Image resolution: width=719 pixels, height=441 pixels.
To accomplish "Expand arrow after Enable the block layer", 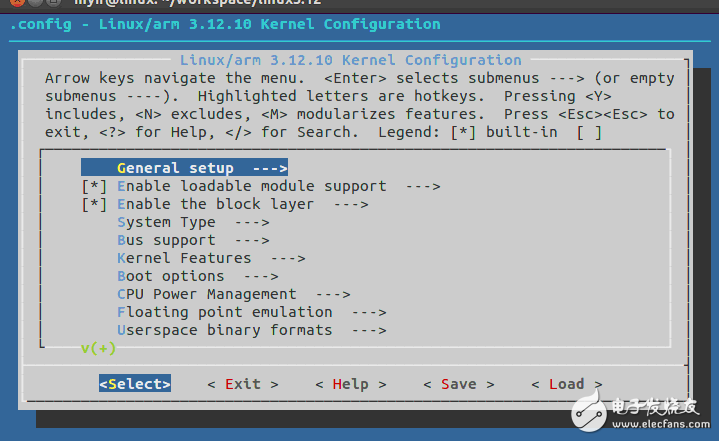I will tap(351, 204).
